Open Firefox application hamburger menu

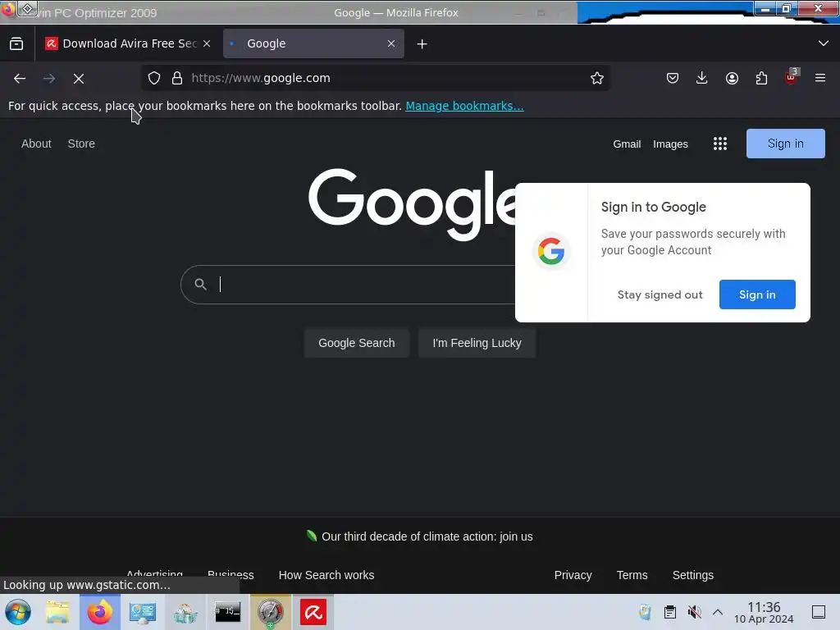point(820,78)
